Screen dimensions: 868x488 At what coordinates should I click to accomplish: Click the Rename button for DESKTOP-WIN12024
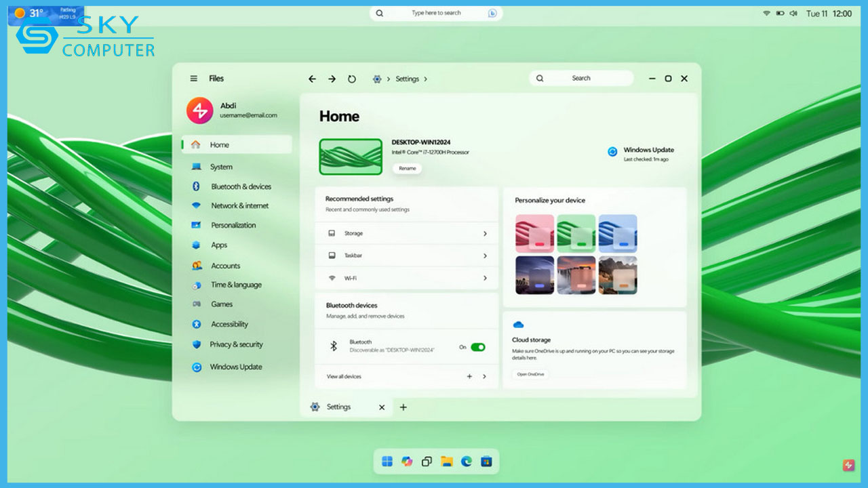(407, 168)
